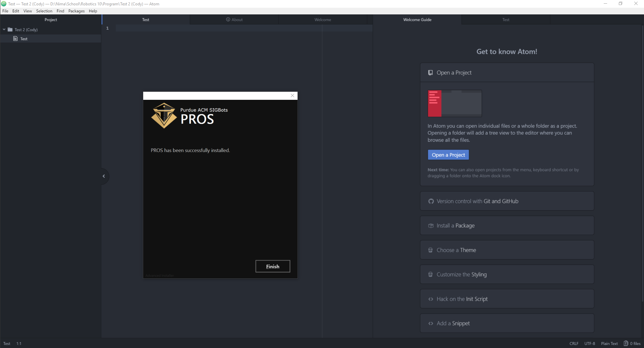Open the File menu
Viewport: 644px width, 348px height.
5,11
